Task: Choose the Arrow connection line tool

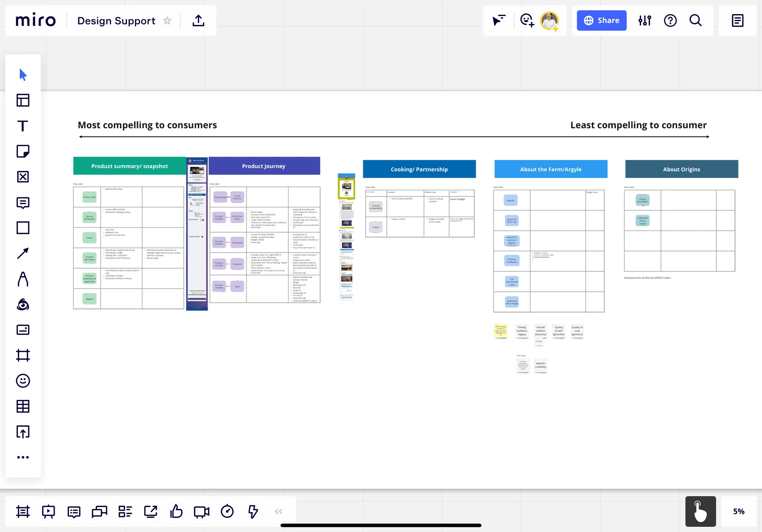Action: (x=23, y=254)
